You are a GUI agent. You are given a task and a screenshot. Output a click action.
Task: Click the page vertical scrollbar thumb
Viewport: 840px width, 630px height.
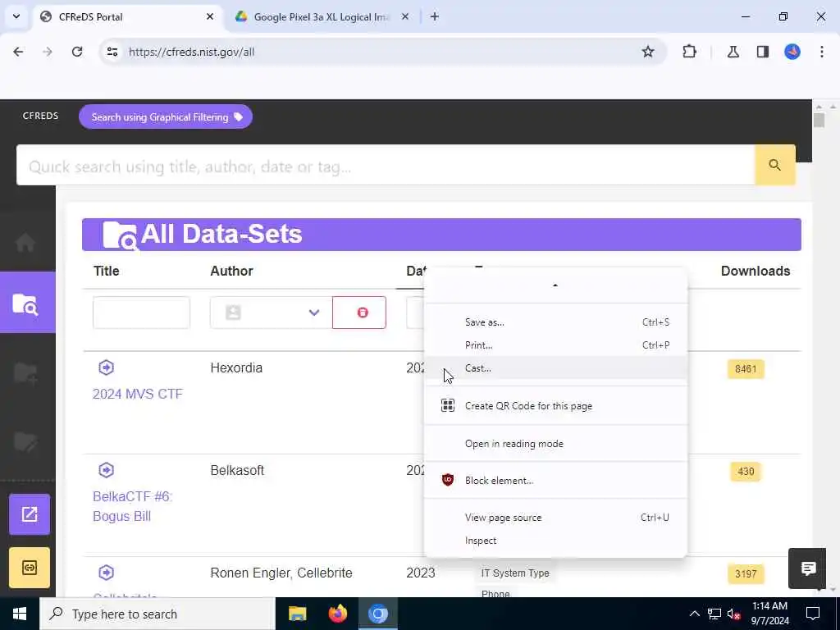click(819, 120)
